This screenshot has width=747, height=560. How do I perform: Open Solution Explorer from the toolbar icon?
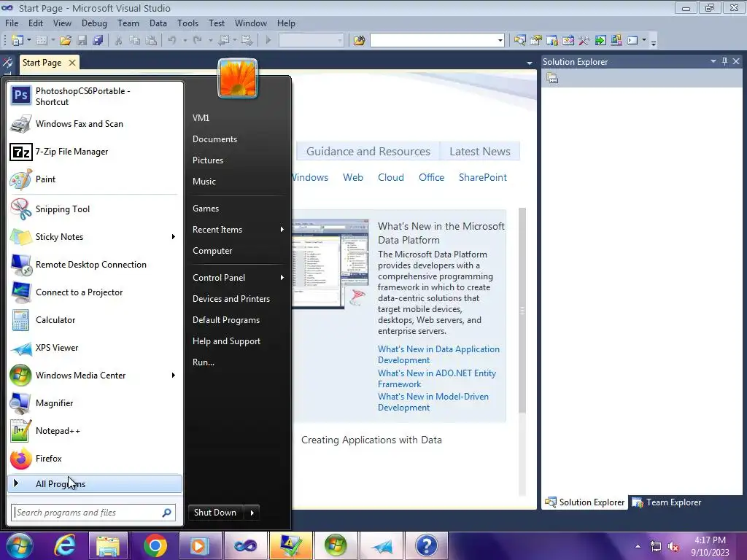tap(519, 41)
